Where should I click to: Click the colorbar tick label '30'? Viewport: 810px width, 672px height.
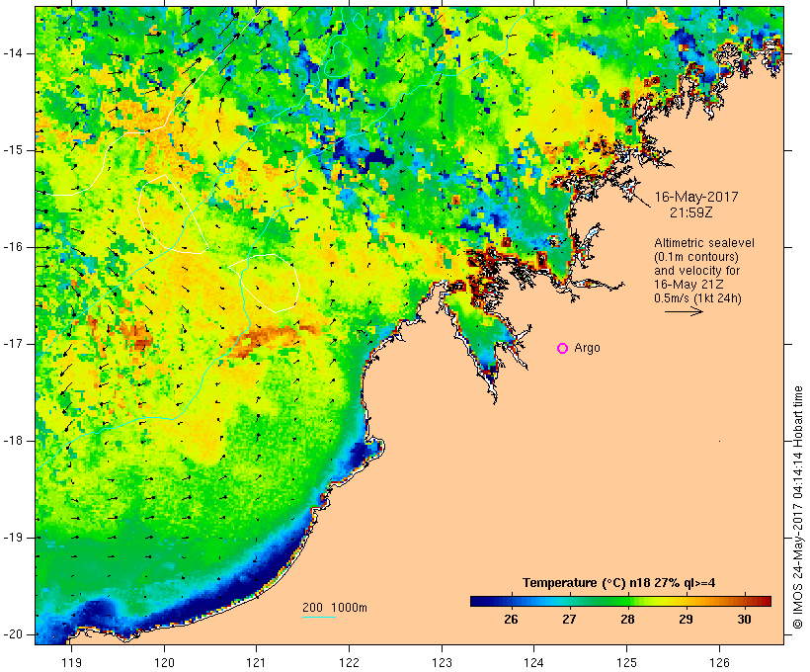click(745, 620)
